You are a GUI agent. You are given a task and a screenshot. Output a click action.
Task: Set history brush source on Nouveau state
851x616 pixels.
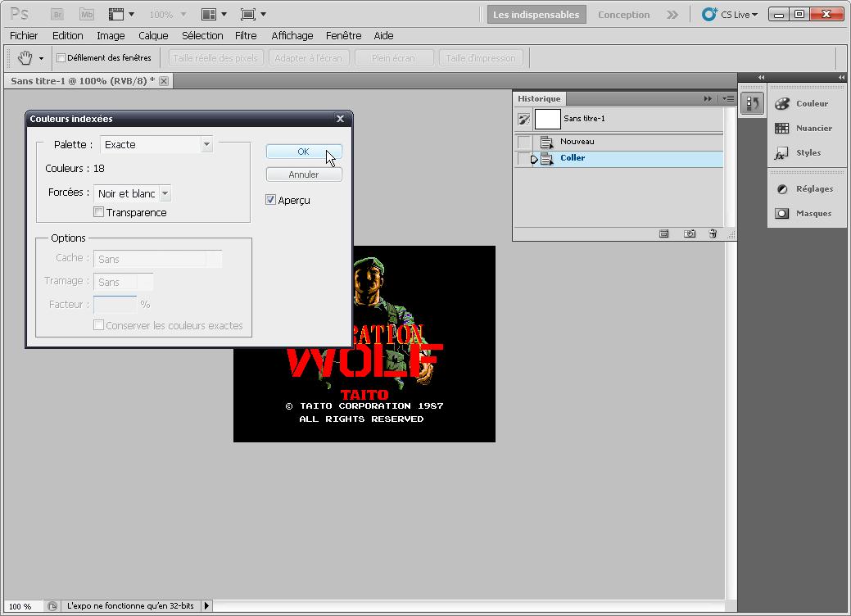[x=523, y=143]
